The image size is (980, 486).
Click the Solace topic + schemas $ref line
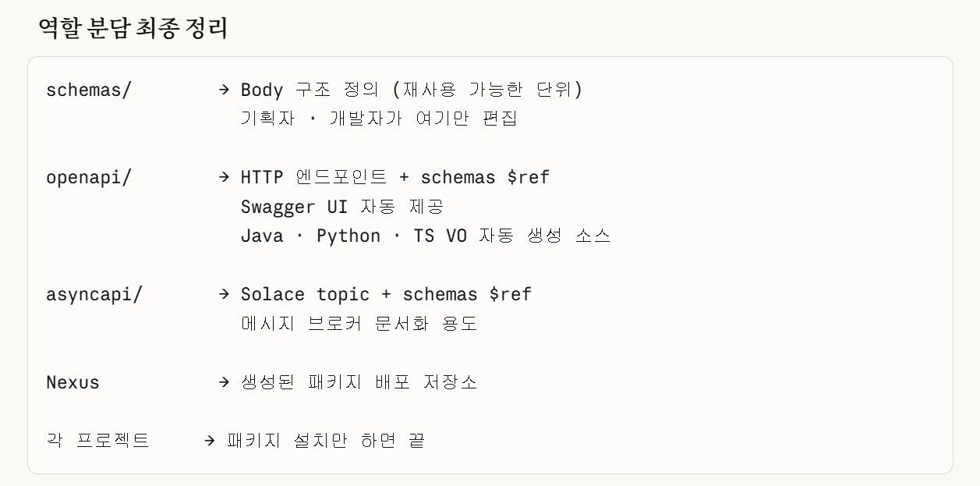point(386,295)
